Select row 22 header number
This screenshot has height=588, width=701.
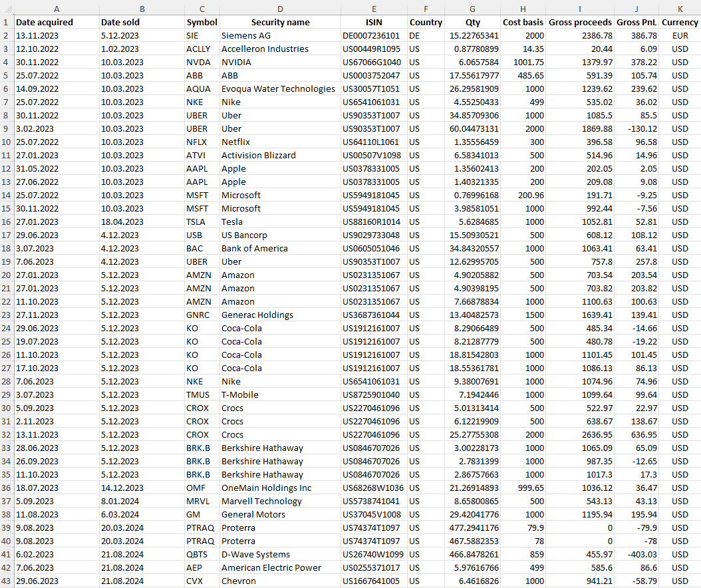coord(6,302)
